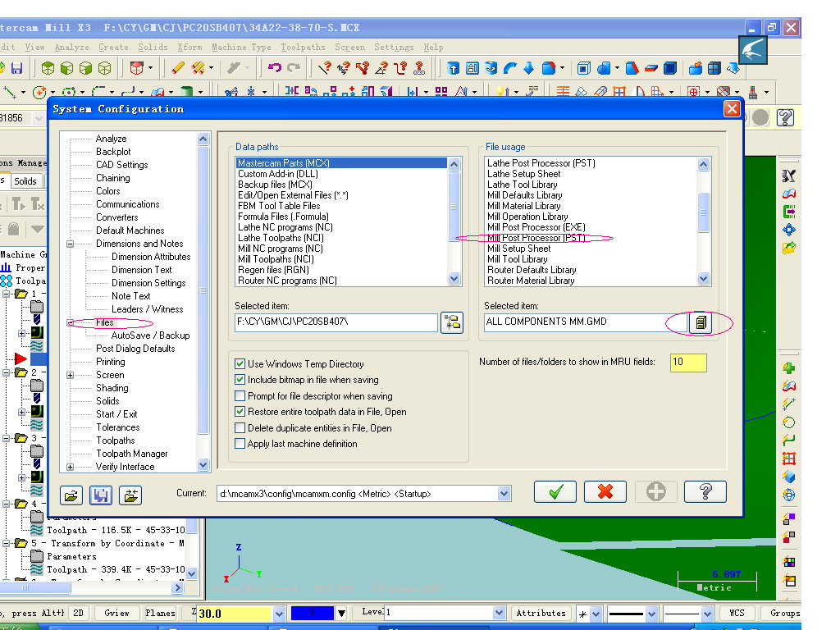The height and width of the screenshot is (630, 840).
Task: Cancel dialog with the red X
Action: (x=605, y=492)
